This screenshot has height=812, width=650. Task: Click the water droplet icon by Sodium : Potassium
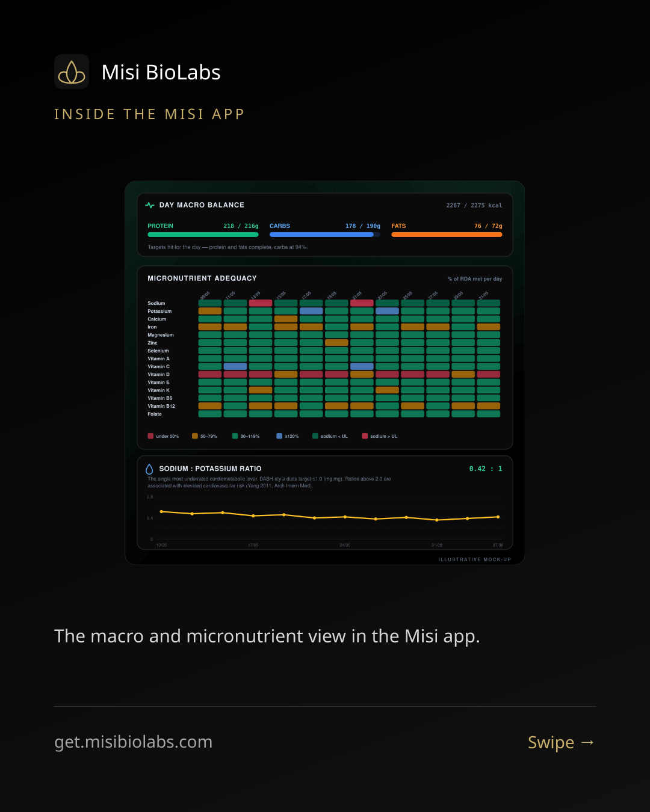pyautogui.click(x=149, y=469)
